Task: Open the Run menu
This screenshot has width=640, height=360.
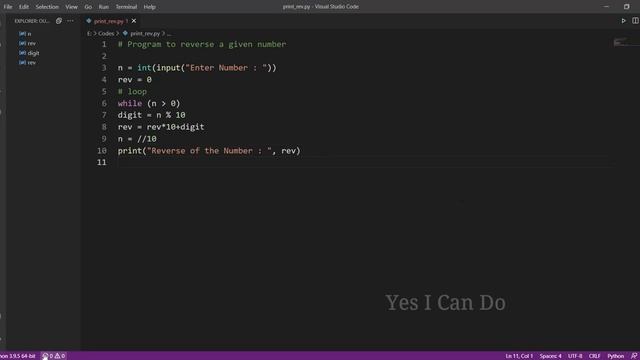Action: 104,7
